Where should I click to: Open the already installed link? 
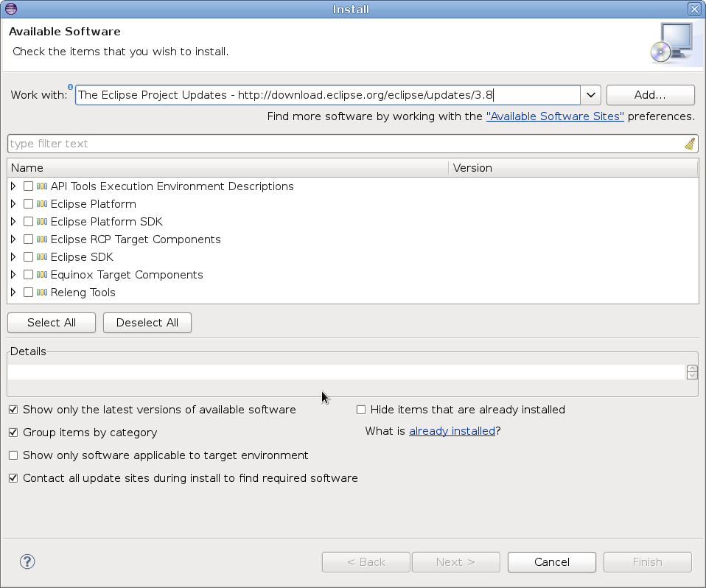coord(452,431)
